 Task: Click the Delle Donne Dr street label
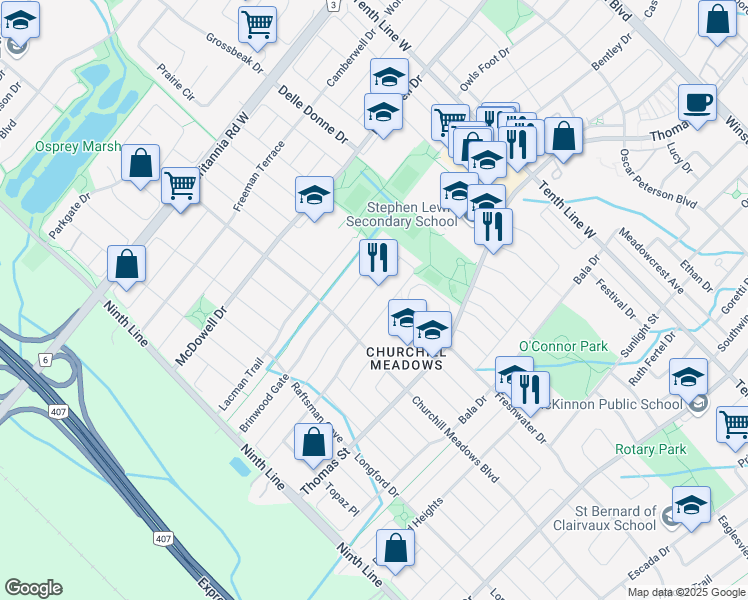pyautogui.click(x=313, y=114)
